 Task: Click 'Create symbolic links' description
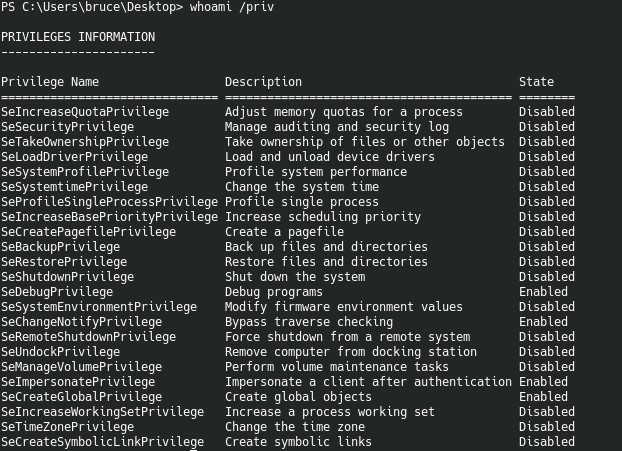tap(298, 442)
